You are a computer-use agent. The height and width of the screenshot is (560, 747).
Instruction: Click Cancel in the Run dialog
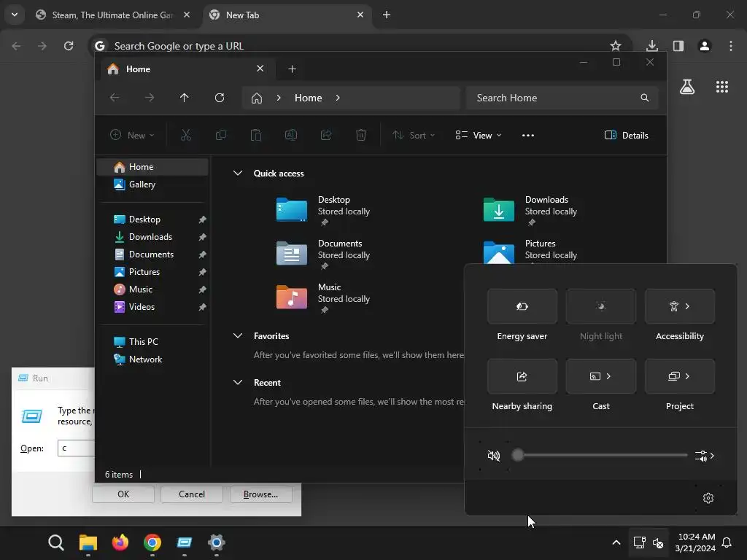pyautogui.click(x=192, y=494)
